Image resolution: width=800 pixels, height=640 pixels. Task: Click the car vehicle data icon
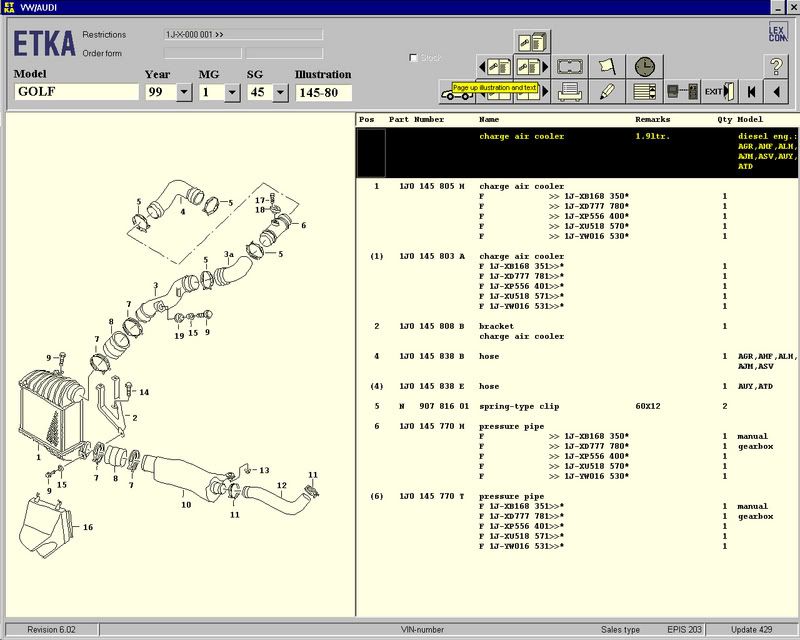[457, 92]
